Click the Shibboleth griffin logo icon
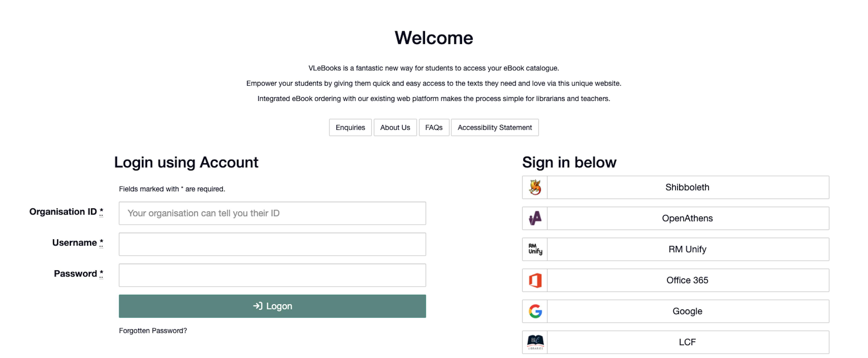Image resolution: width=868 pixels, height=358 pixels. (x=535, y=187)
